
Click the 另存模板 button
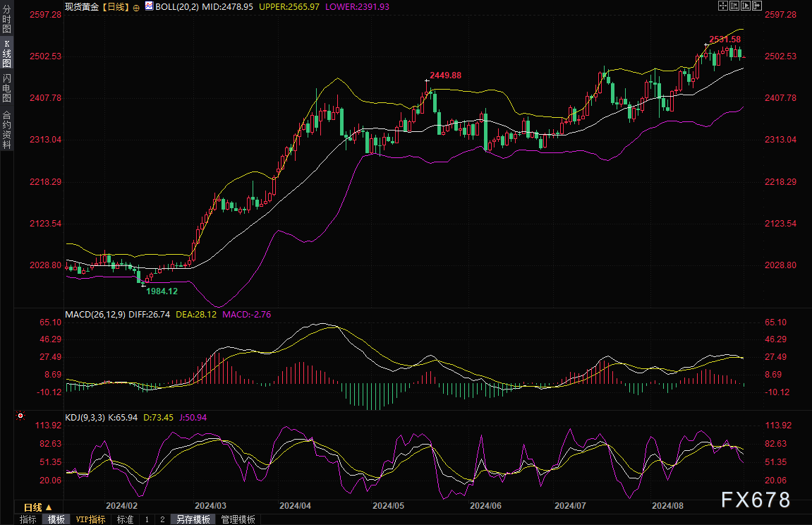[193, 519]
